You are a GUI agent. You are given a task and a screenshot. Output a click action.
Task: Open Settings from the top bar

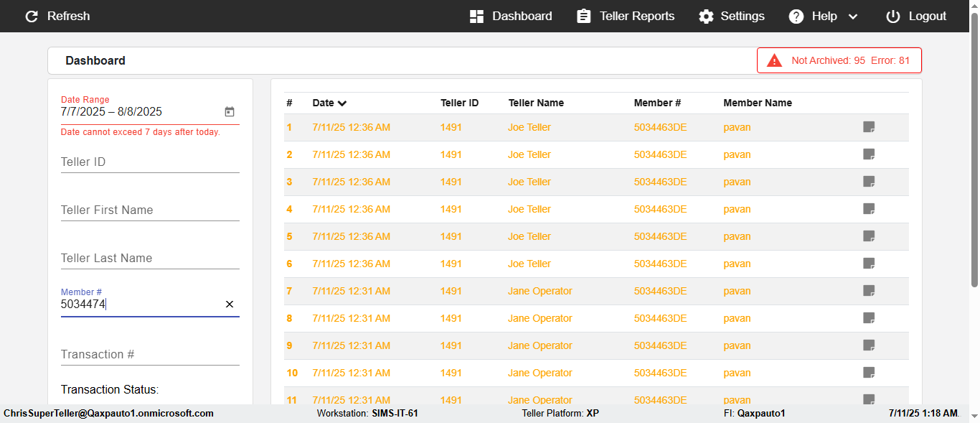point(732,16)
